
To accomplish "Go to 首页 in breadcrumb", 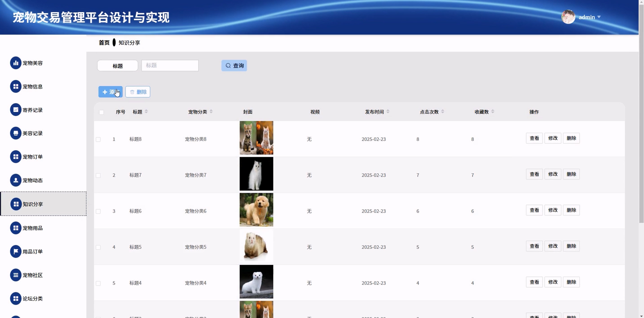I will [104, 43].
